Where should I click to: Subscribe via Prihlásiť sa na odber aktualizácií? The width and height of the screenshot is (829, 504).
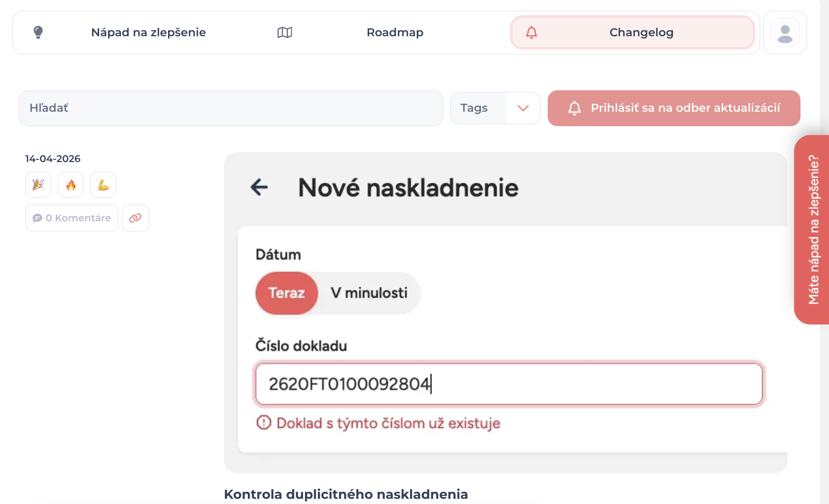(674, 108)
